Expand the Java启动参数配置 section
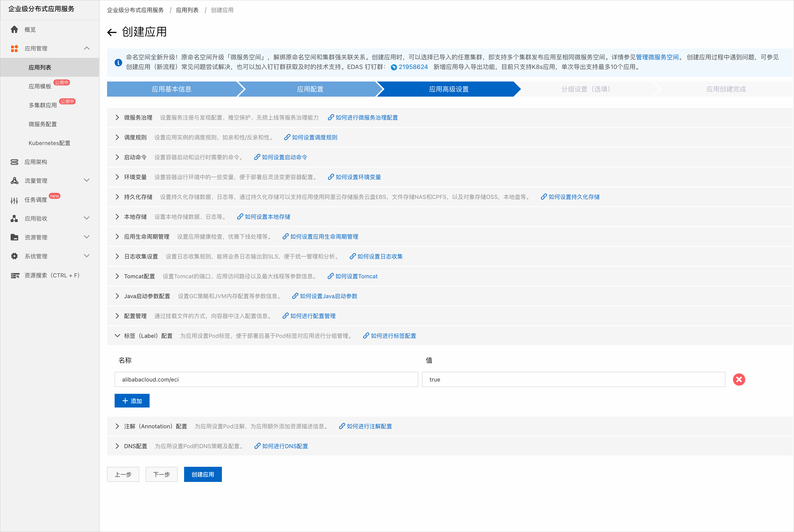 click(x=117, y=296)
